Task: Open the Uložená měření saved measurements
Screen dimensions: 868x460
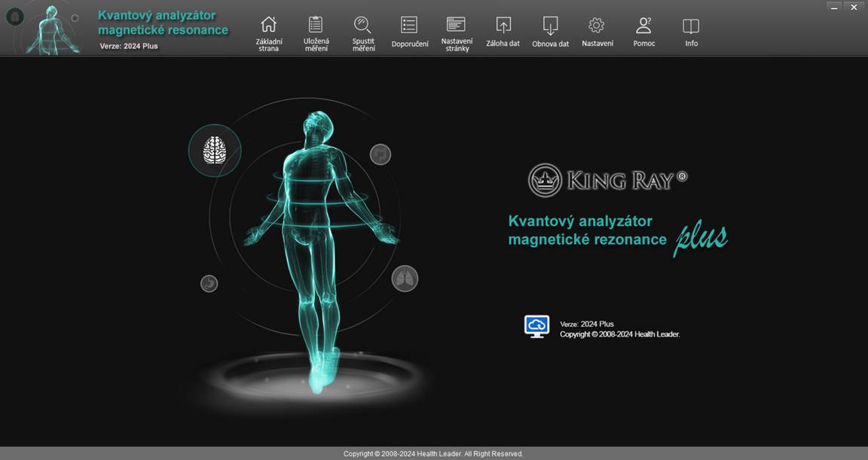Action: point(316,33)
